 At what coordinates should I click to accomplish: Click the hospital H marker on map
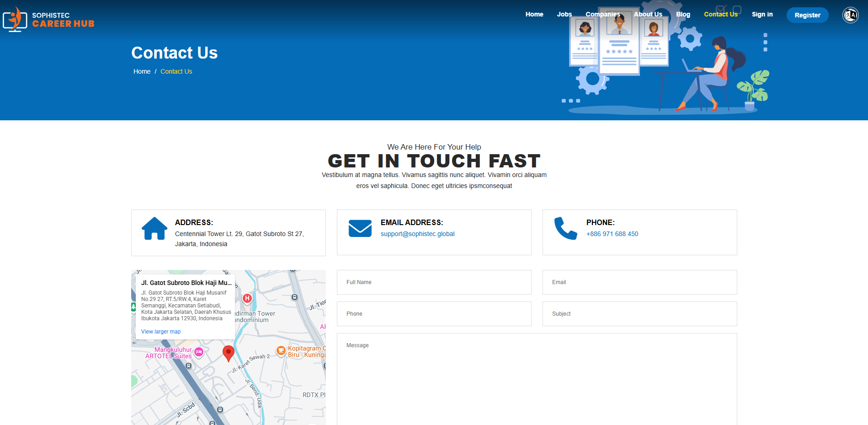pyautogui.click(x=247, y=299)
